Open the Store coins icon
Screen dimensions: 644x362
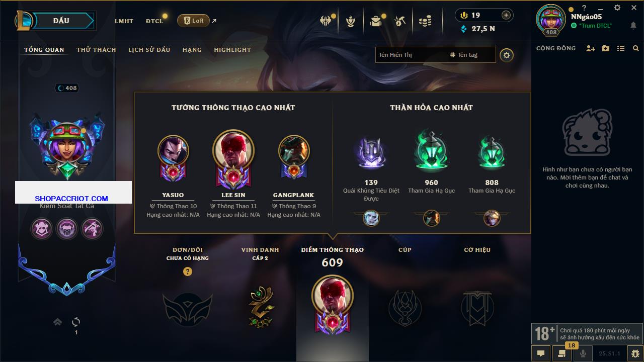click(x=425, y=21)
